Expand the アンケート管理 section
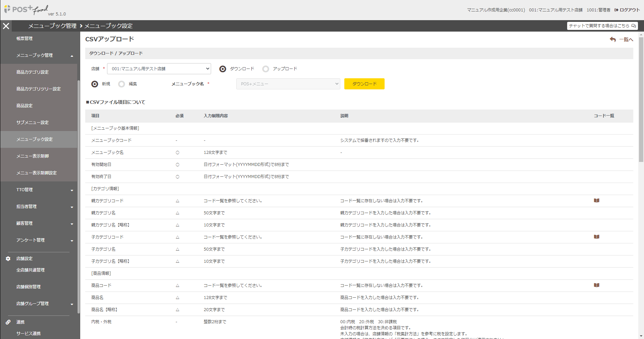This screenshot has height=339, width=644. [72, 241]
